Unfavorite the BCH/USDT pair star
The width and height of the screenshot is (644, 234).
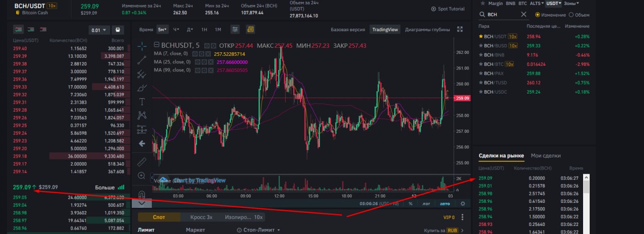(481, 36)
